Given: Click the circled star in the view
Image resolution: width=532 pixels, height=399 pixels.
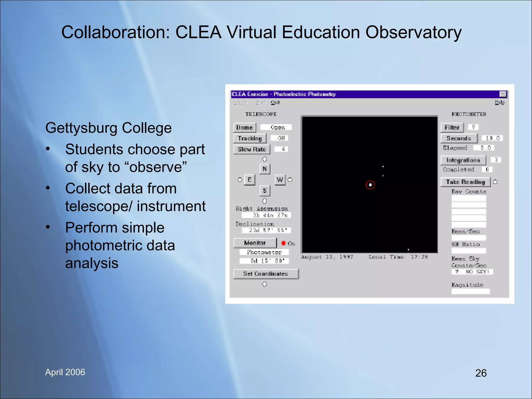Looking at the screenshot, I should pyautogui.click(x=370, y=185).
